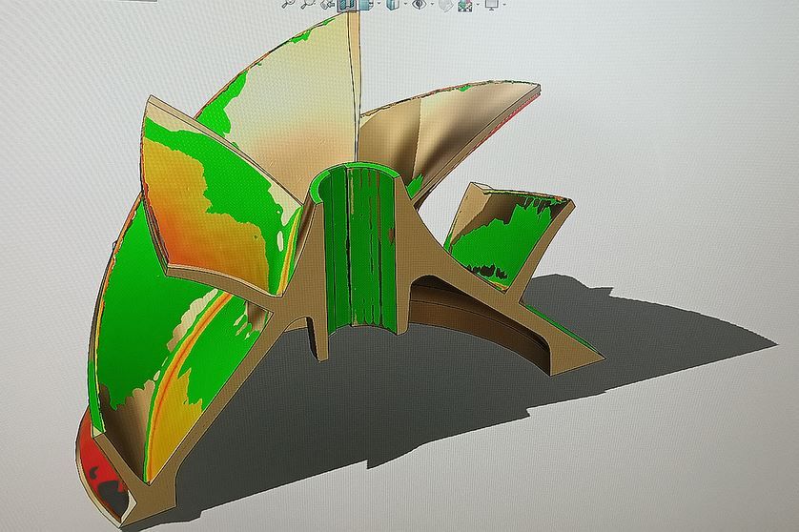799x532 pixels.
Task: Toggle the highlighted Section View icon
Action: [347, 5]
